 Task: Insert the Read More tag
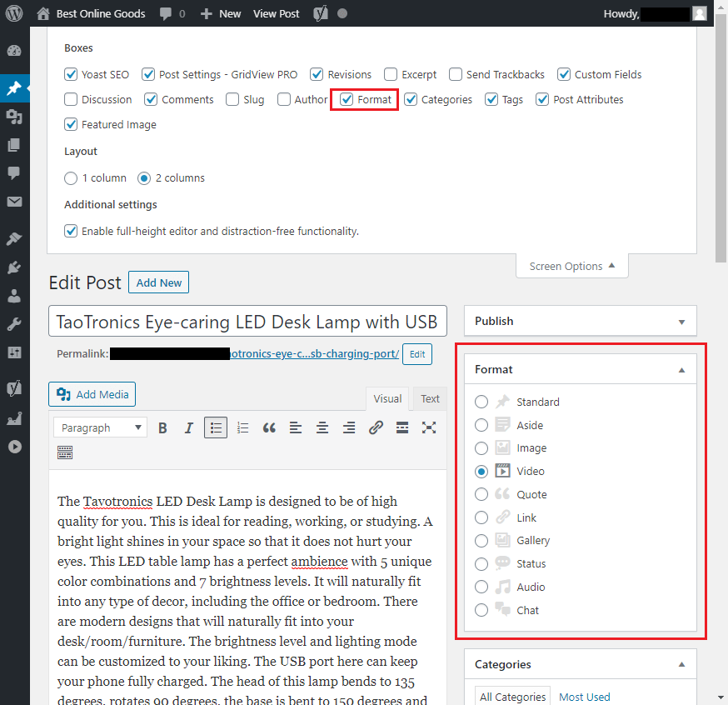(x=402, y=427)
